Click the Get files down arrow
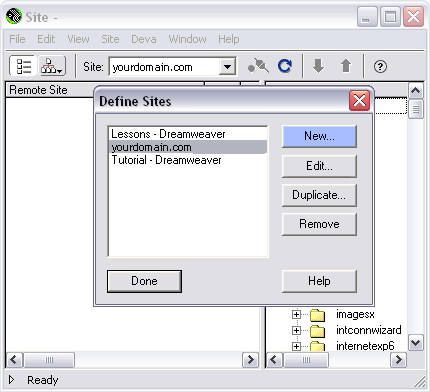The width and height of the screenshot is (430, 392). 318,66
